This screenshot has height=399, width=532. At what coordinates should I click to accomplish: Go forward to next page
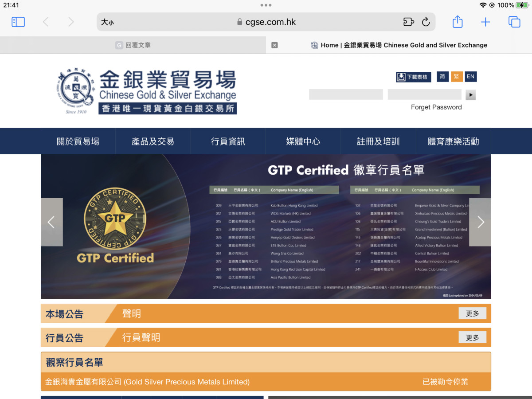[71, 22]
